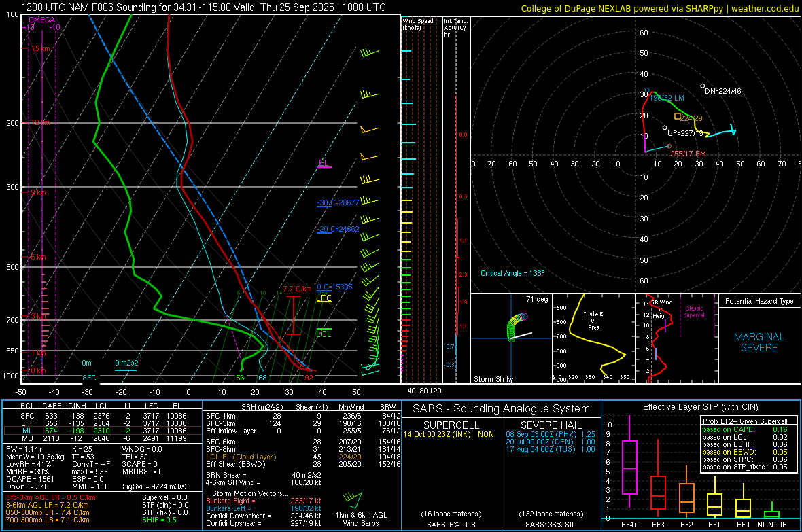Click the 17 Aug 04 00Z (TUS) hail analogue
This screenshot has width=802, height=532.
[x=551, y=449]
